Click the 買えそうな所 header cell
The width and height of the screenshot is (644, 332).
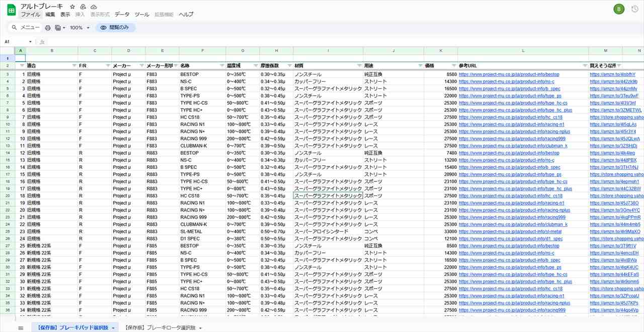(605, 66)
